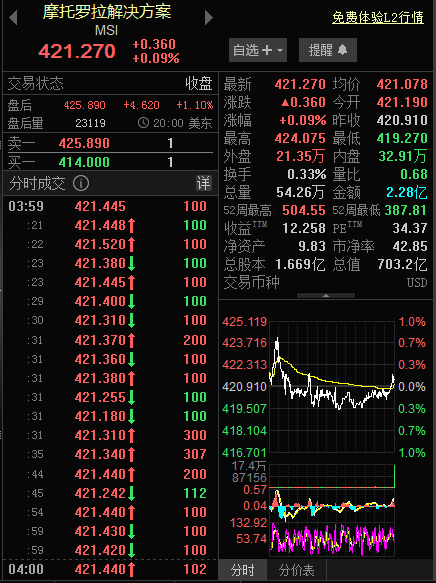436x583 pixels.
Task: Open the free L2 quotes trial link
Action: (x=378, y=17)
